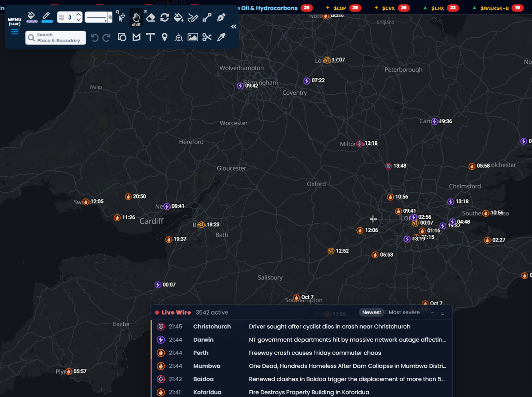This screenshot has height=397, width=532.
Task: Select the polygon M-shaped tool
Action: (x=136, y=37)
